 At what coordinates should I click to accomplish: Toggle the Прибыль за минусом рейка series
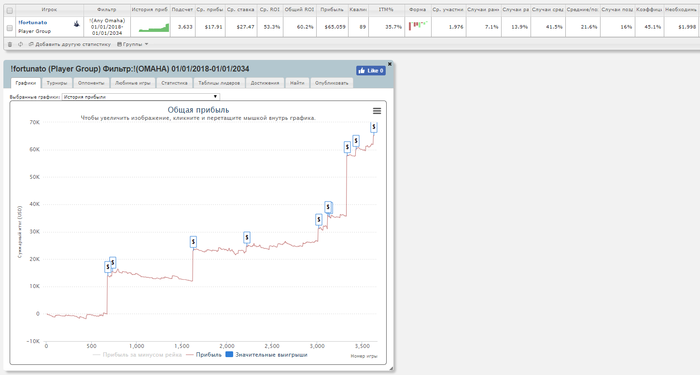coord(138,355)
